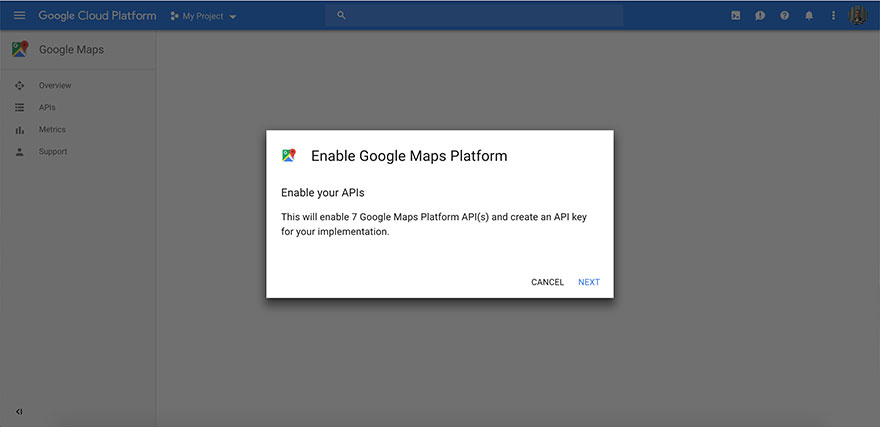Click the Enable your APIs subheading
The height and width of the screenshot is (427, 880).
coord(323,193)
